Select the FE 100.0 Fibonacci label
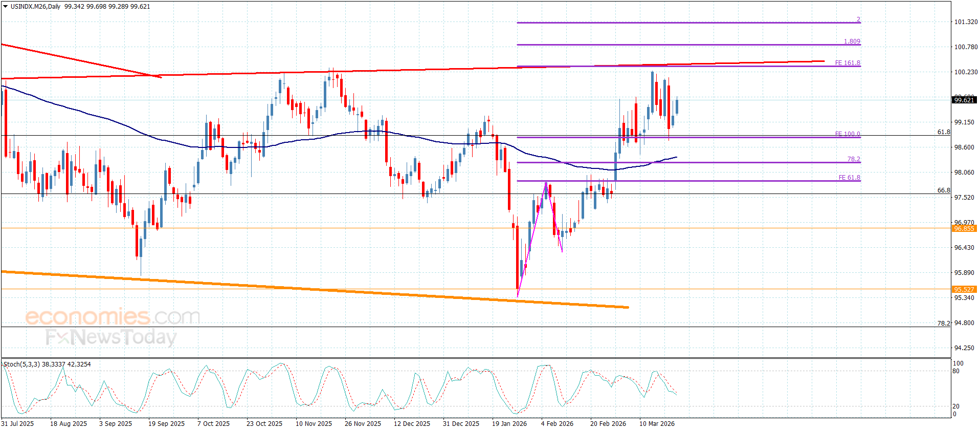The width and height of the screenshot is (980, 430). click(x=847, y=134)
